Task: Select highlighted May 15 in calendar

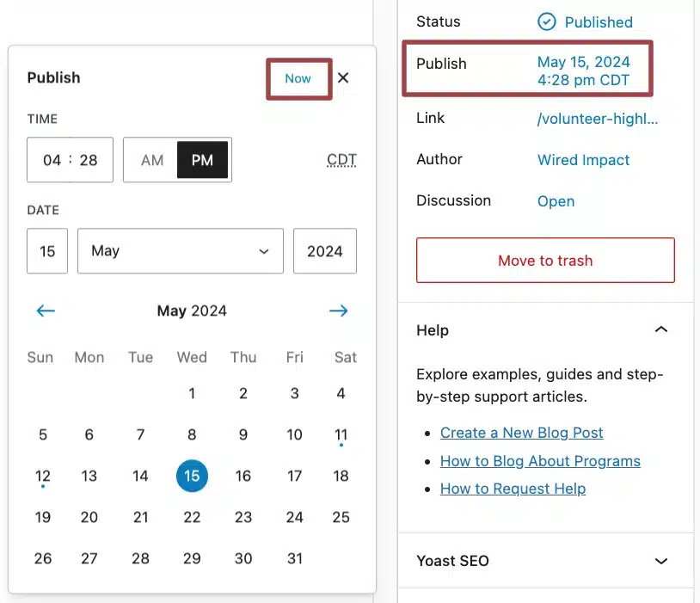Action: tap(192, 476)
